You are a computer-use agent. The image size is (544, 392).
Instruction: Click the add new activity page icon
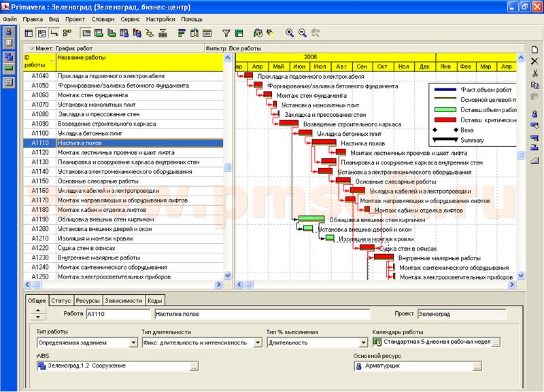tap(534, 50)
